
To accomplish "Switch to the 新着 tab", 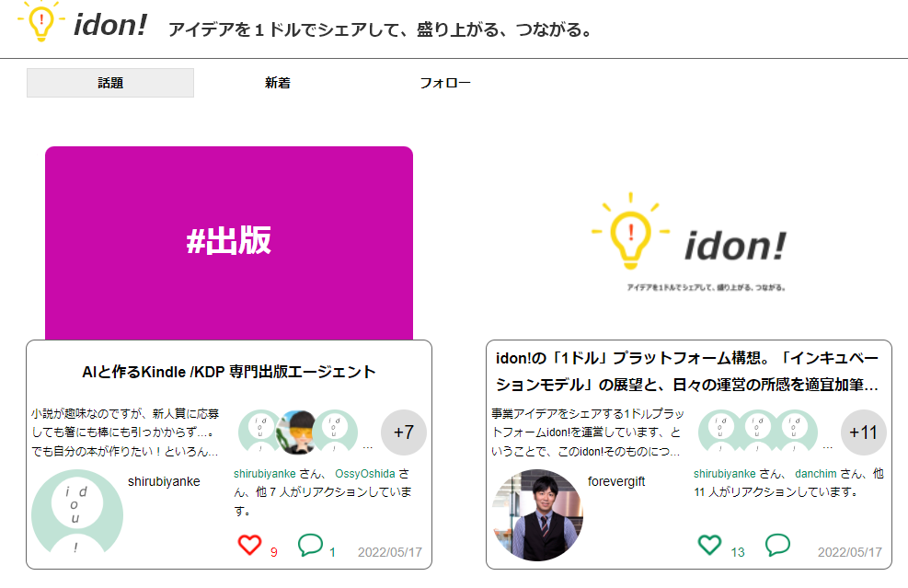I will (x=278, y=83).
